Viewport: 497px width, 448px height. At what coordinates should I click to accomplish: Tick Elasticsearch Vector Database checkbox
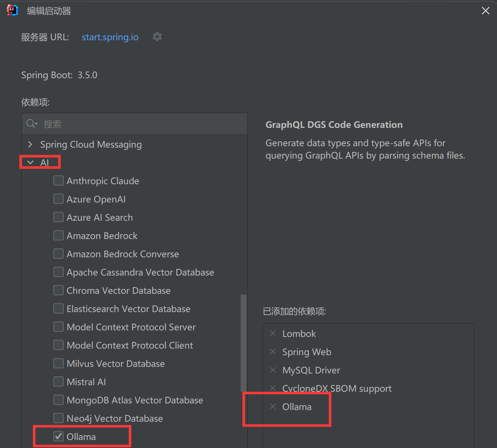[x=59, y=308]
